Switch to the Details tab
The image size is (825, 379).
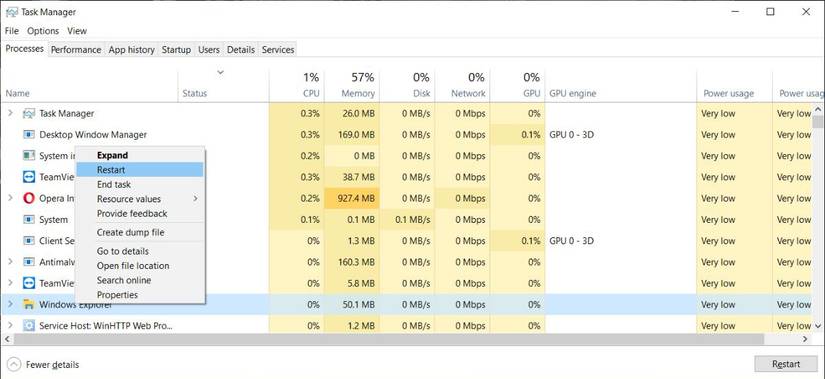point(241,49)
